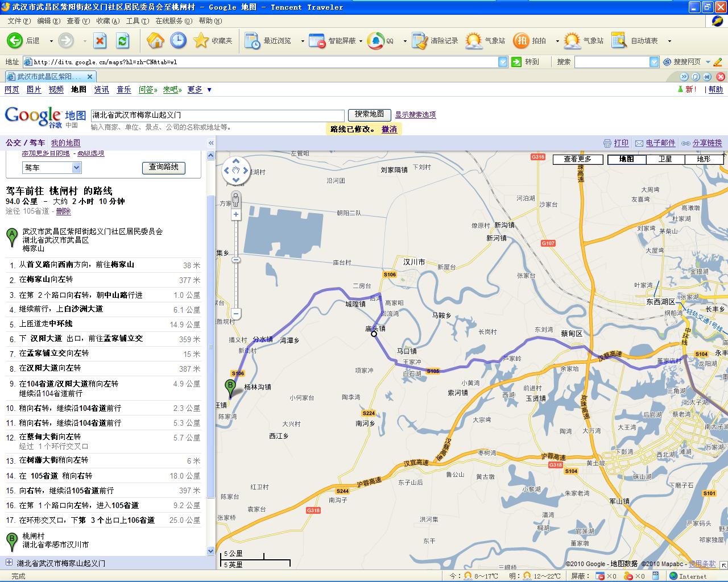The image size is (728, 582).
Task: Expand the address bar URL dropdown
Action: click(503, 62)
